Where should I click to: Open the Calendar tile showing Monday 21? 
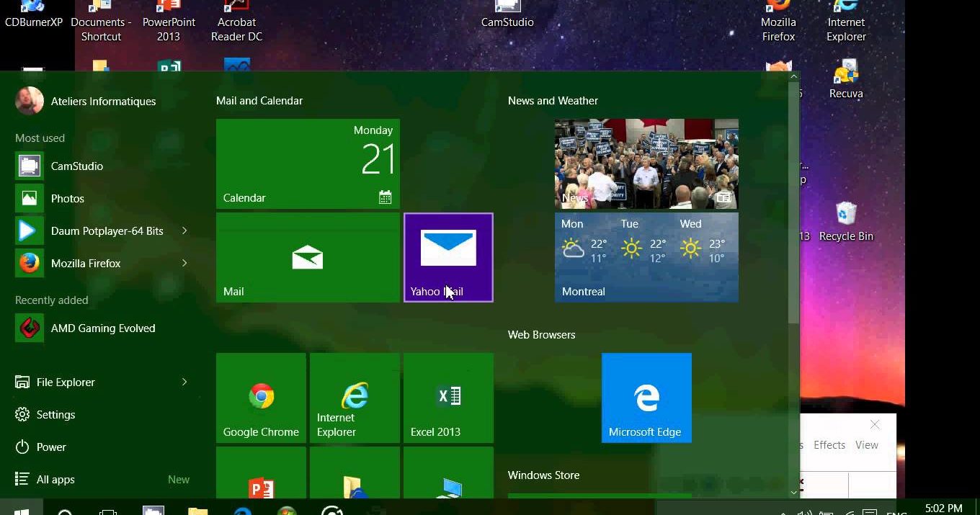click(308, 164)
